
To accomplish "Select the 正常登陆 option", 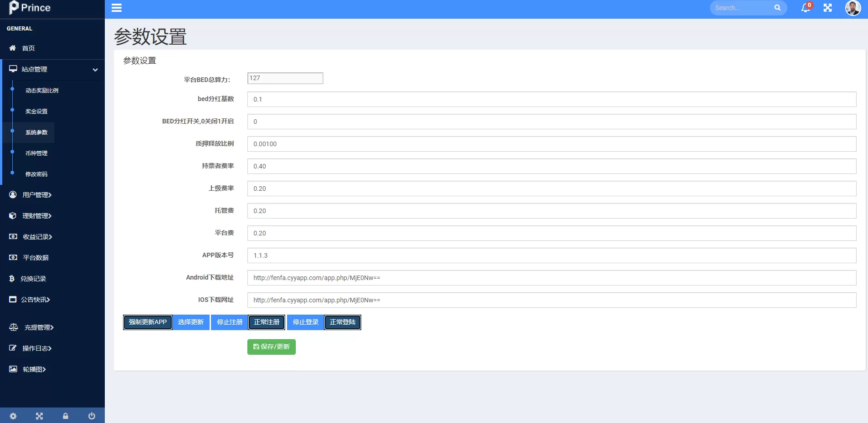I will (343, 322).
